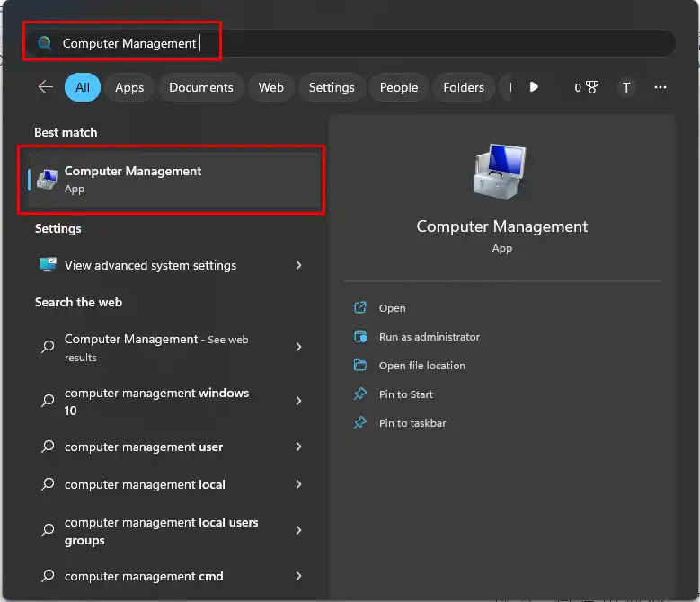
Task: Click search icon beside computer management local
Action: point(48,484)
